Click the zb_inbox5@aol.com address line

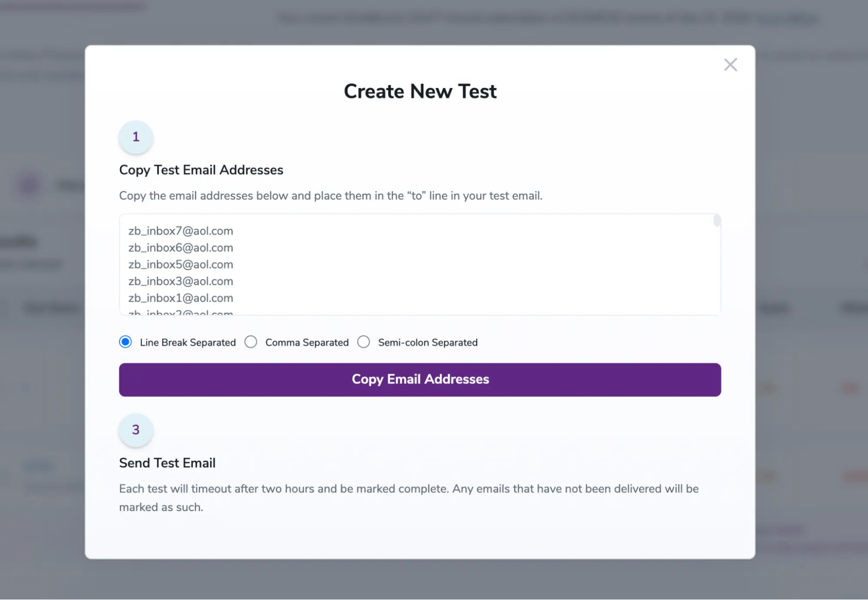point(181,265)
